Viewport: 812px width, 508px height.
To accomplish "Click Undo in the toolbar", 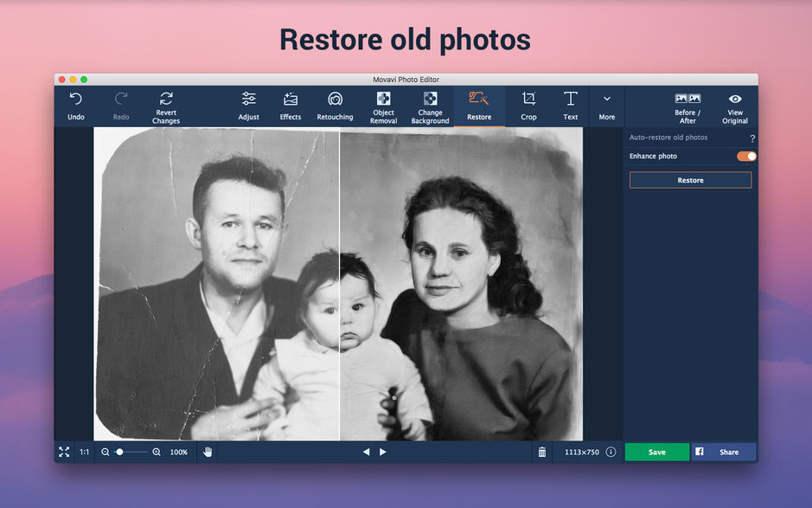I will [x=75, y=106].
